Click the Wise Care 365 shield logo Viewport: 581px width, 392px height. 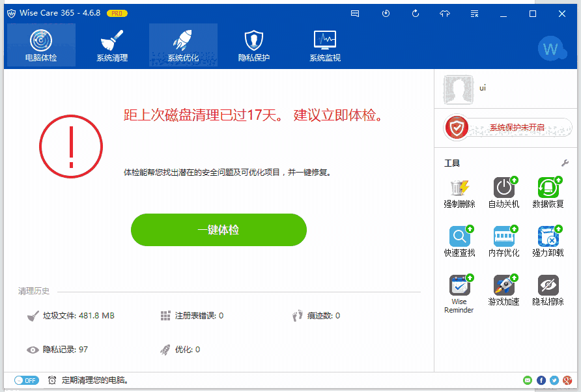point(12,13)
